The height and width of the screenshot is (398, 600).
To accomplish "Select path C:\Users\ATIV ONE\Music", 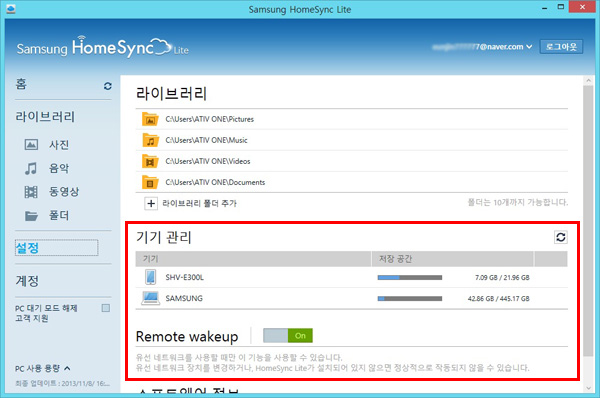I will click(x=206, y=140).
